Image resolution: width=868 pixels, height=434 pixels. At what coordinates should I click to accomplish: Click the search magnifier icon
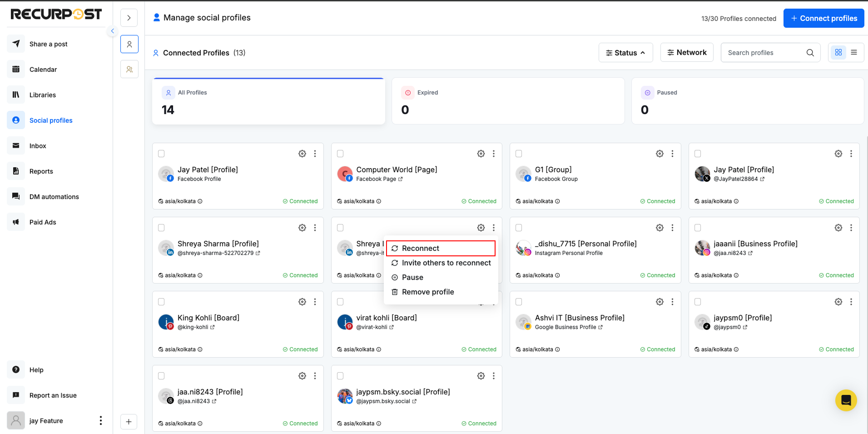[810, 53]
